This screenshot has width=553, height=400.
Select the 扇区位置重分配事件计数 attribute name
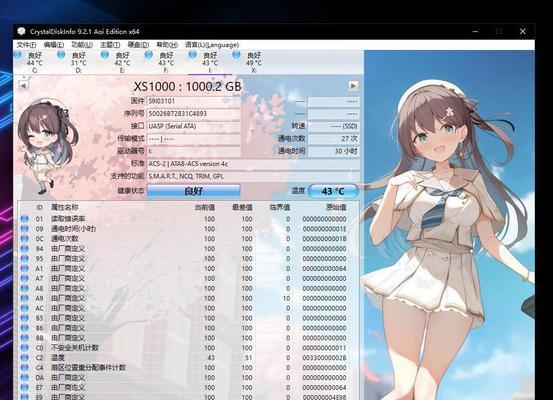(89, 368)
